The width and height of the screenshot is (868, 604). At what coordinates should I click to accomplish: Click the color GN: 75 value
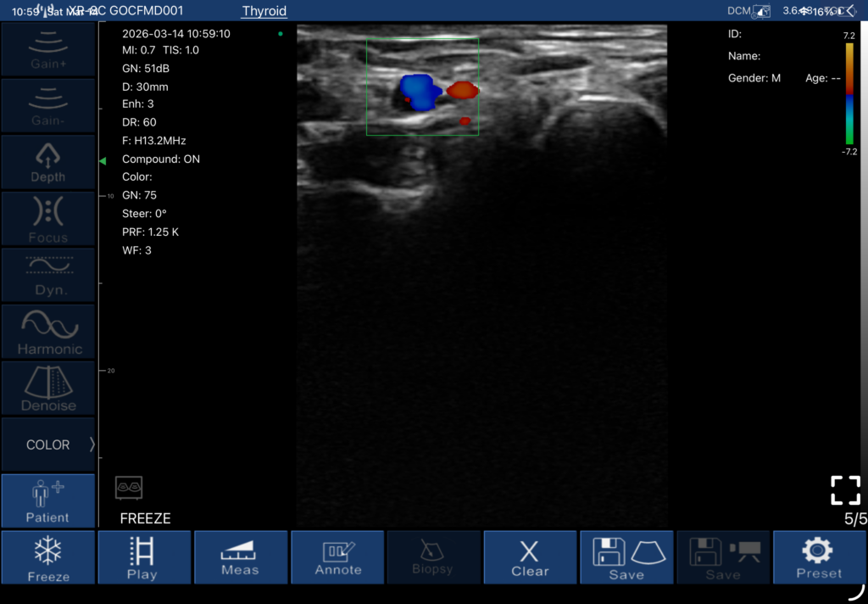[x=140, y=196]
